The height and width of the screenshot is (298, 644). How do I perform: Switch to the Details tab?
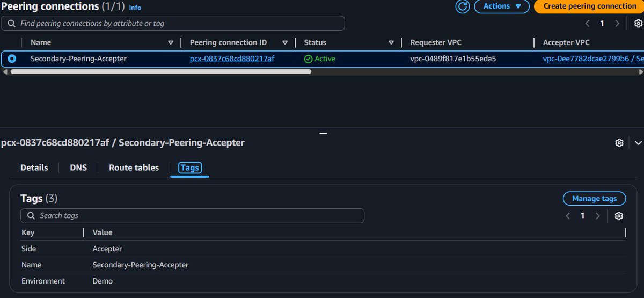[x=34, y=168]
